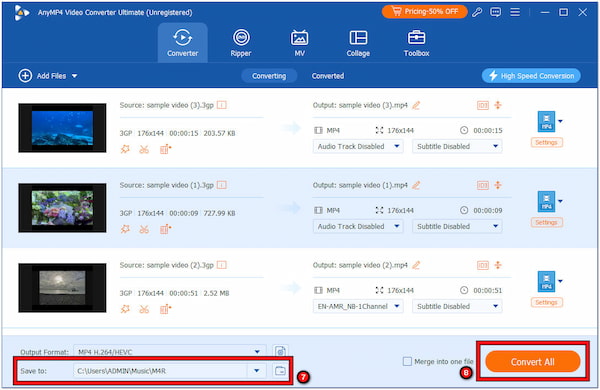Edit ID3 metadata for sample video (1).mp4
Viewport: 600px width, 390px height.
tap(483, 185)
